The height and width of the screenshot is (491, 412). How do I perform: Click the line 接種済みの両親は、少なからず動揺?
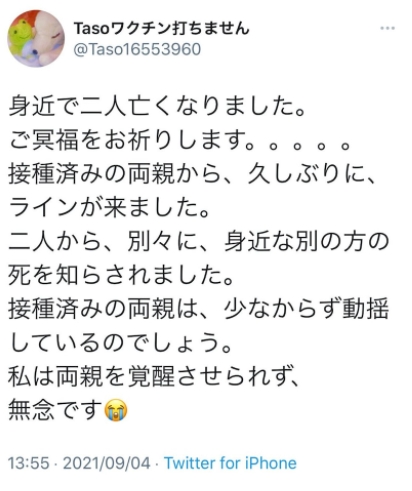199,309
